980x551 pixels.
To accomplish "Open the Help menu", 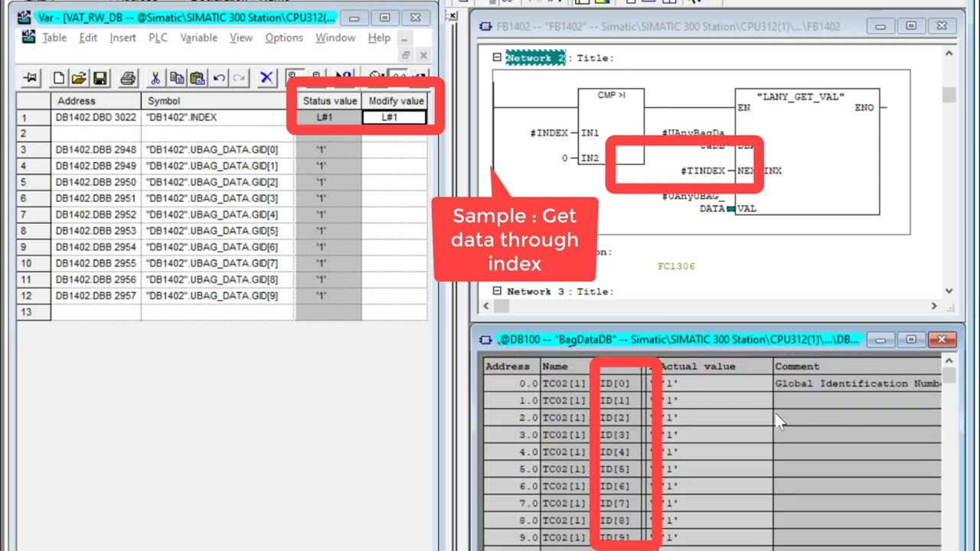I will (x=379, y=37).
